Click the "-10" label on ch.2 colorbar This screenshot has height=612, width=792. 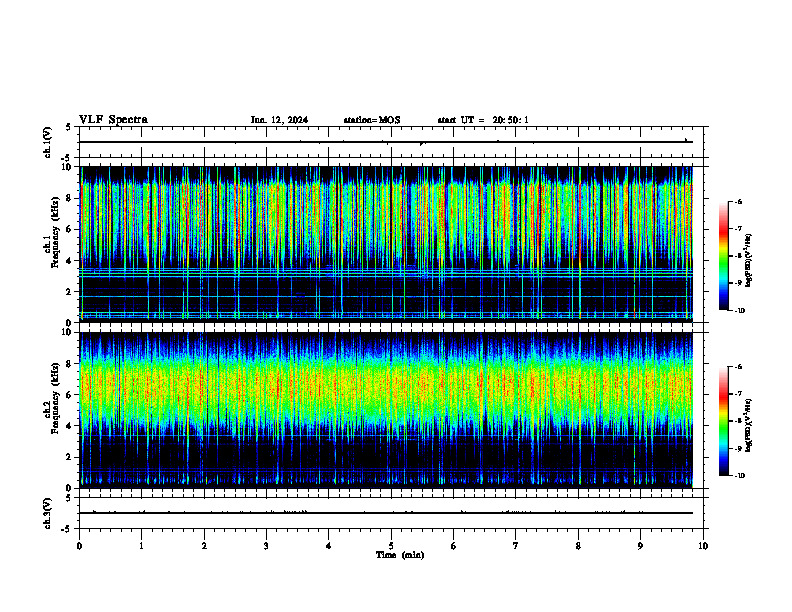coord(739,476)
